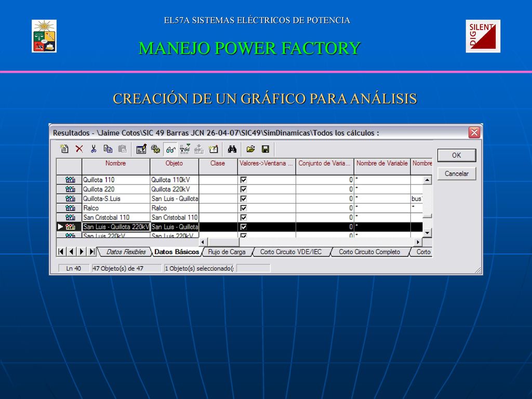Click the gears settings icon
This screenshot has height=399, width=532.
pos(155,149)
